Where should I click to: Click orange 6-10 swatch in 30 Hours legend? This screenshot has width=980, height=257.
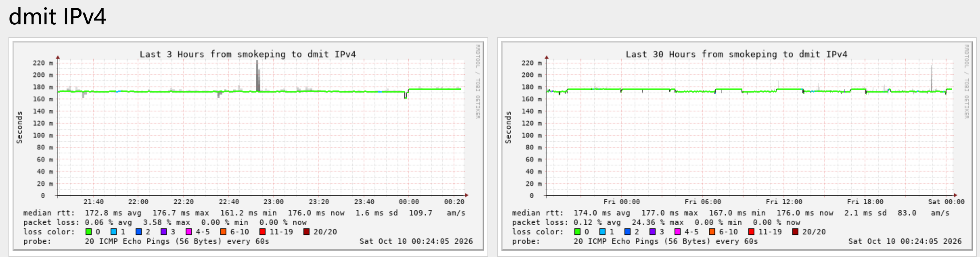click(x=712, y=232)
